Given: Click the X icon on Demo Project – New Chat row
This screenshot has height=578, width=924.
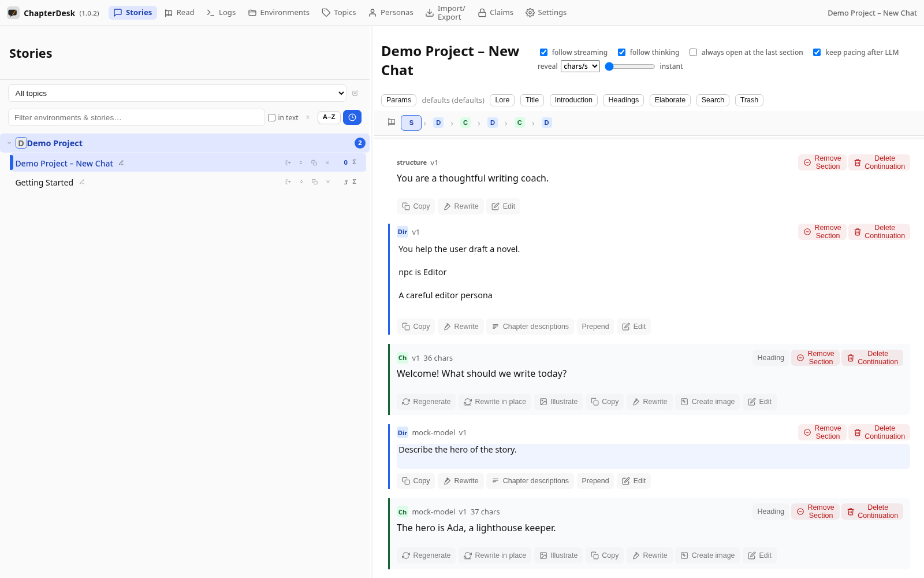Looking at the screenshot, I should point(327,163).
